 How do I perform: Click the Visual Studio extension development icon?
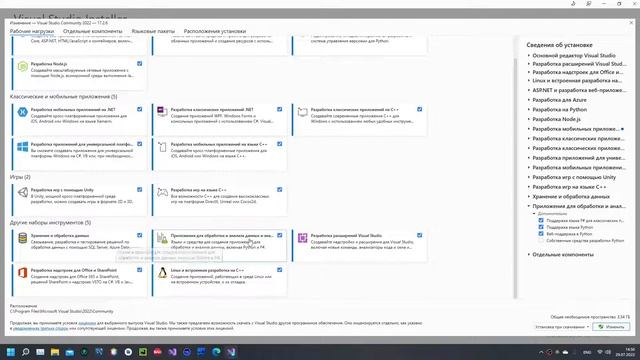click(302, 238)
